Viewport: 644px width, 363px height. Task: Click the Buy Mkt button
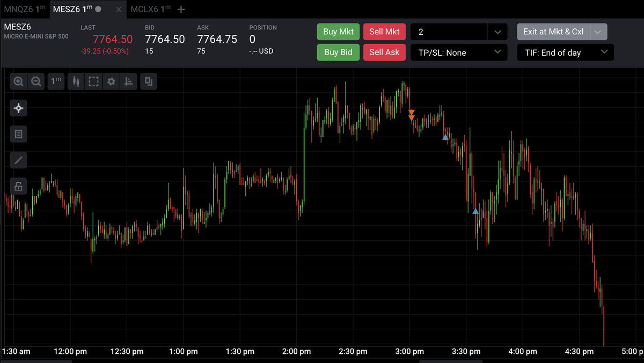coord(338,32)
